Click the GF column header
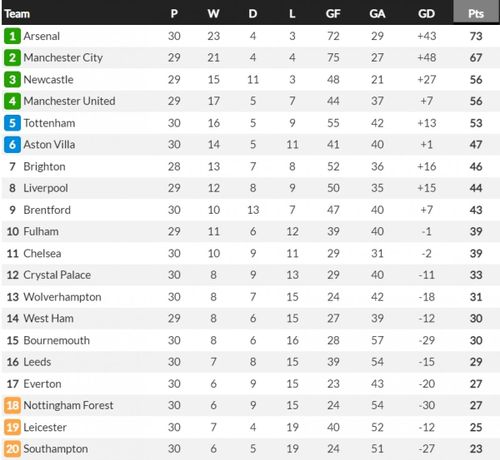 [333, 14]
